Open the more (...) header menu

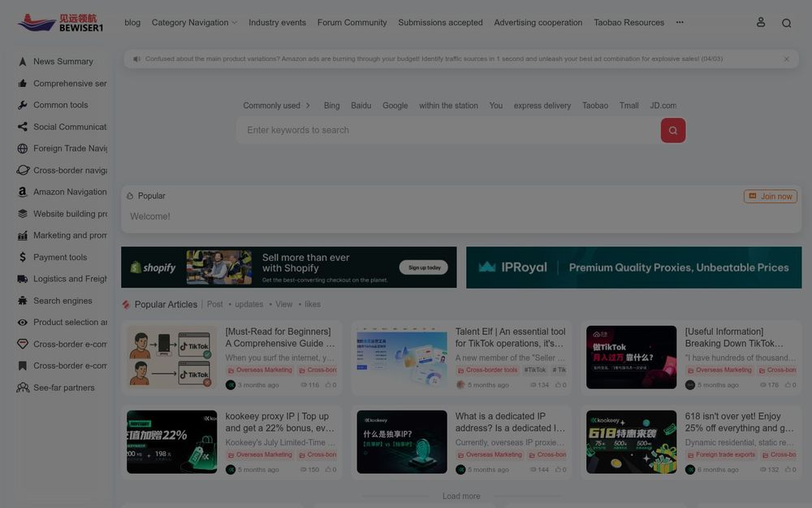click(x=680, y=22)
